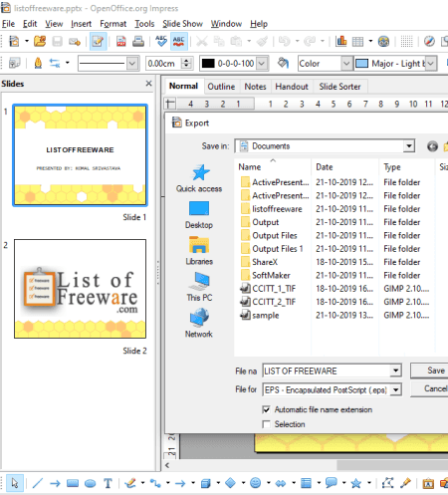Expand the File name dropdown arrow
This screenshot has width=448, height=495.
(x=395, y=371)
